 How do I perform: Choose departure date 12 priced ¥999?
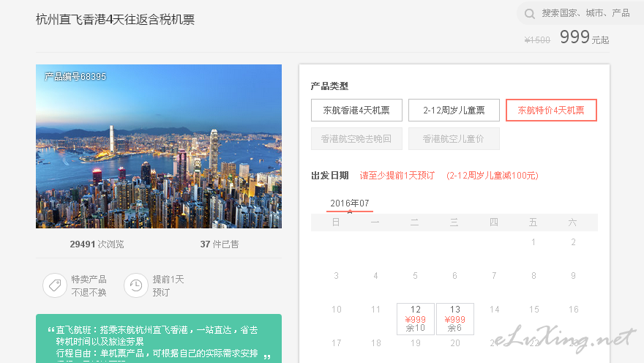415,318
